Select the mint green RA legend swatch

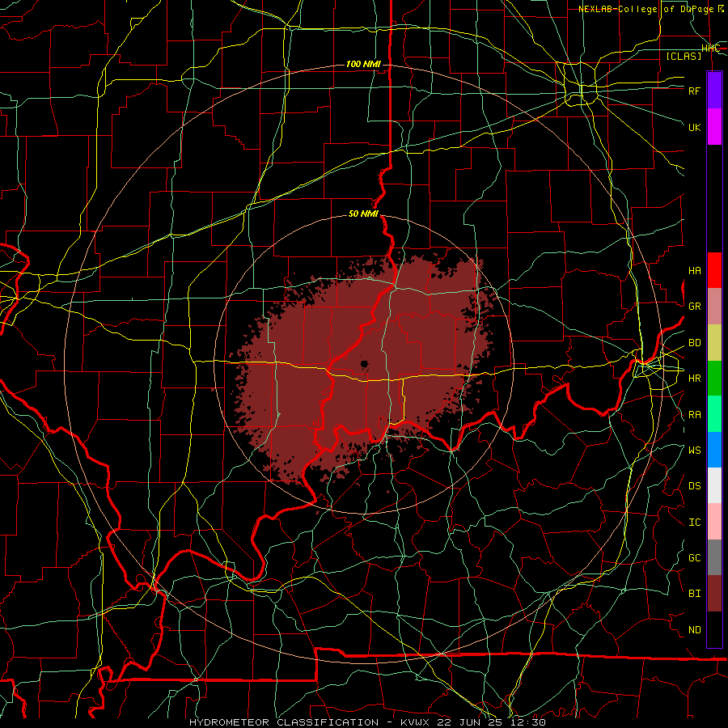(714, 414)
